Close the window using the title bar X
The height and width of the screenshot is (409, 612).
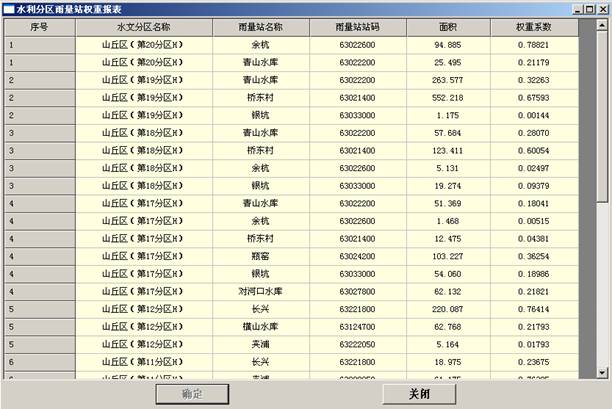point(601,8)
